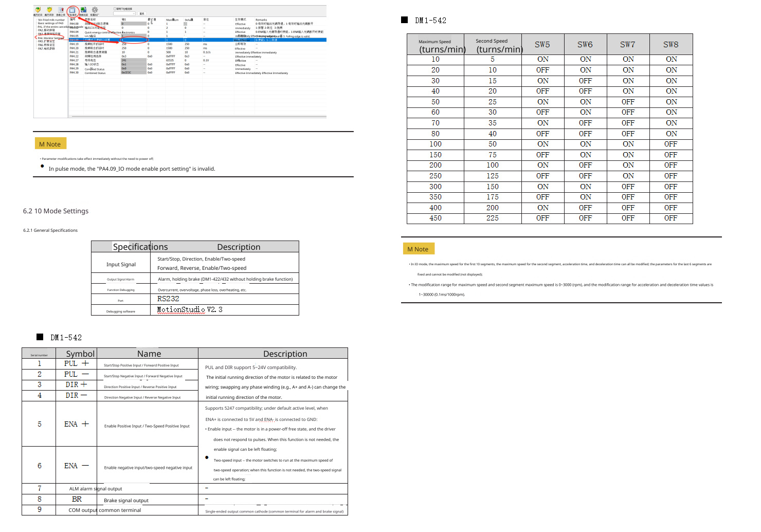Click the 'ENA −' symbol cell
Viewport: 761px width, 532px height.
77,466
